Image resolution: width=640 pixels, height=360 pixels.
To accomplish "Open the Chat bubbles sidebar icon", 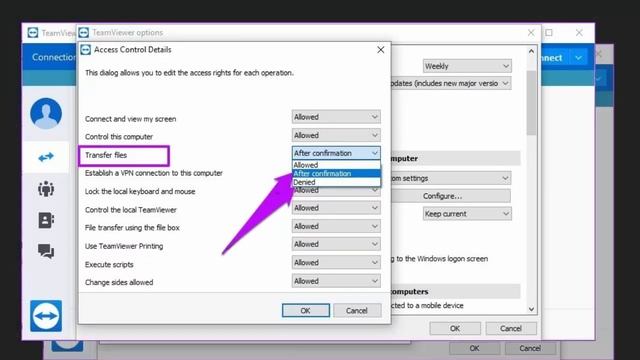I will click(46, 251).
